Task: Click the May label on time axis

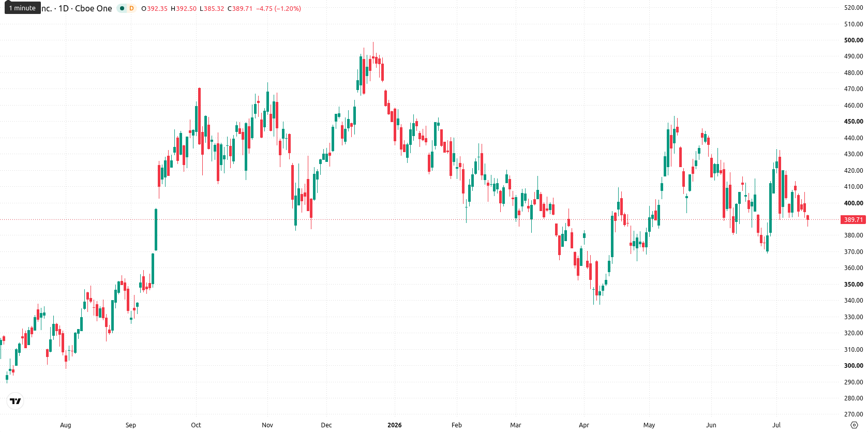Action: 649,425
